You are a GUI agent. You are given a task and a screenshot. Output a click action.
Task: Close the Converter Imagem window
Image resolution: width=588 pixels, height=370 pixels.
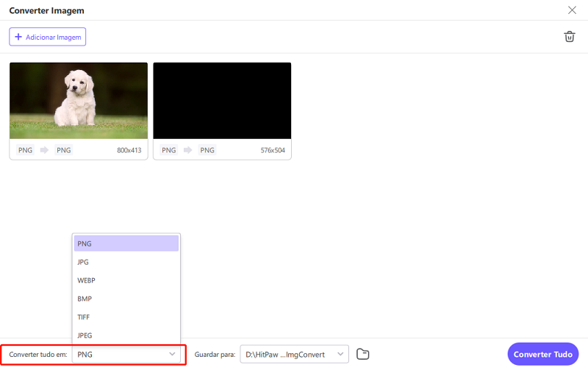pos(572,10)
